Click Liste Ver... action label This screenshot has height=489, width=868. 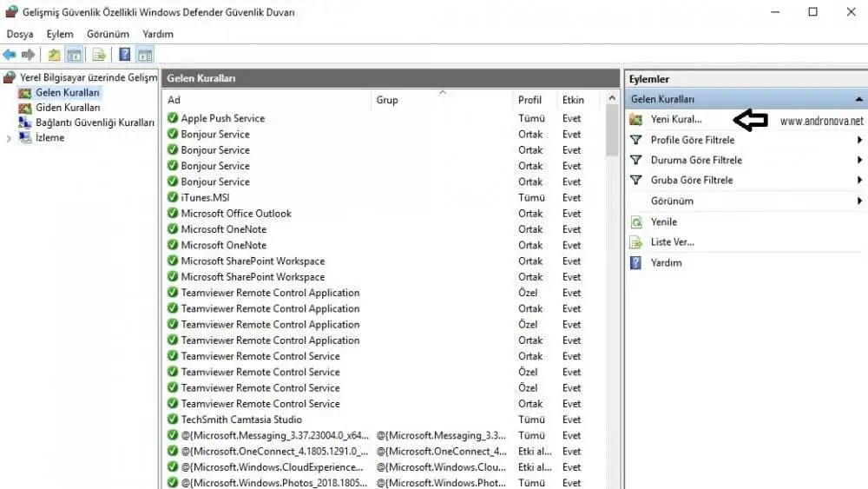pos(672,242)
